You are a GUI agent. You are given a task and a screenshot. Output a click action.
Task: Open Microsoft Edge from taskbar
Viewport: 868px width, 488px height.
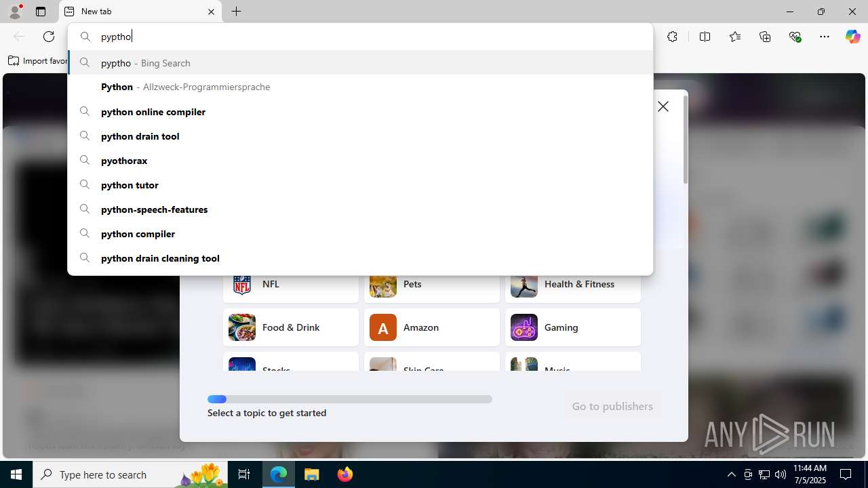(x=279, y=474)
